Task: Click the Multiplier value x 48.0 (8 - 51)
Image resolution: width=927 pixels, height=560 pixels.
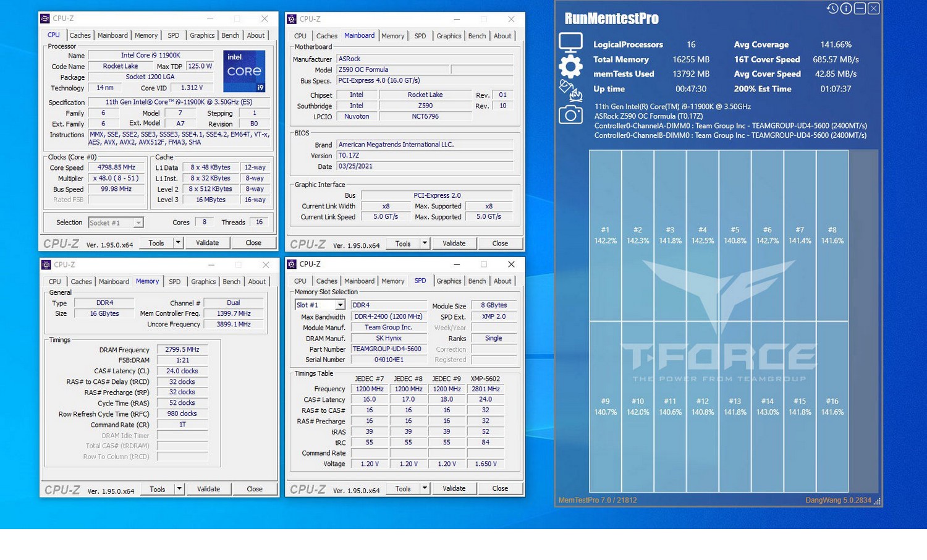Action: click(116, 178)
